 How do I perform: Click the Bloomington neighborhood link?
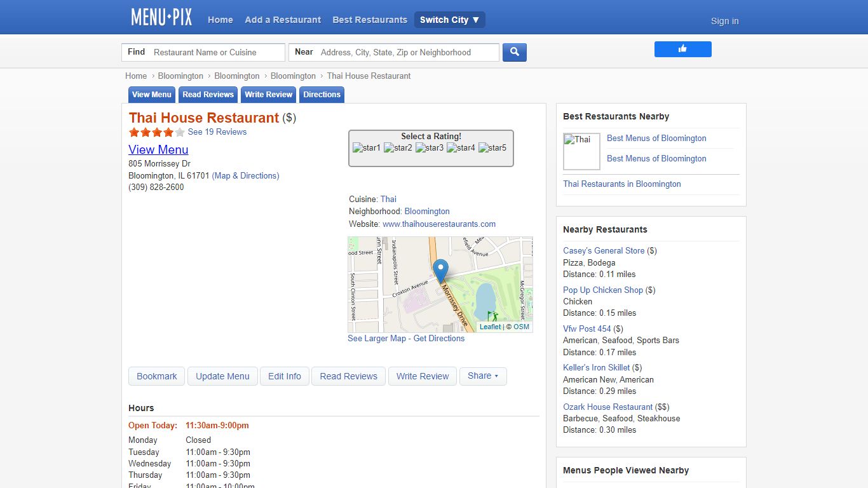[427, 212]
